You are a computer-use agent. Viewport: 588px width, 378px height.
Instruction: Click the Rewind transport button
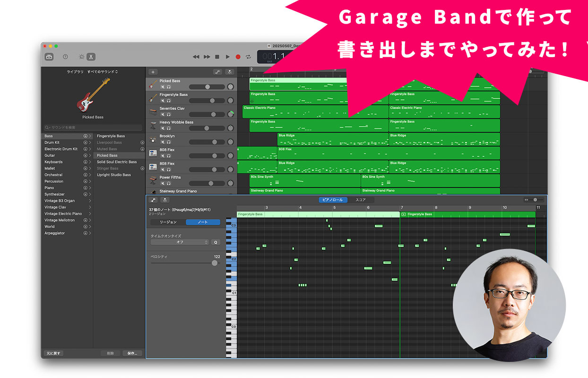196,57
